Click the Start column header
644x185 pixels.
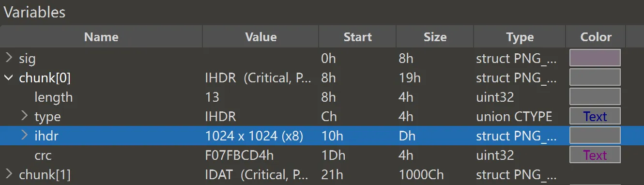(358, 37)
